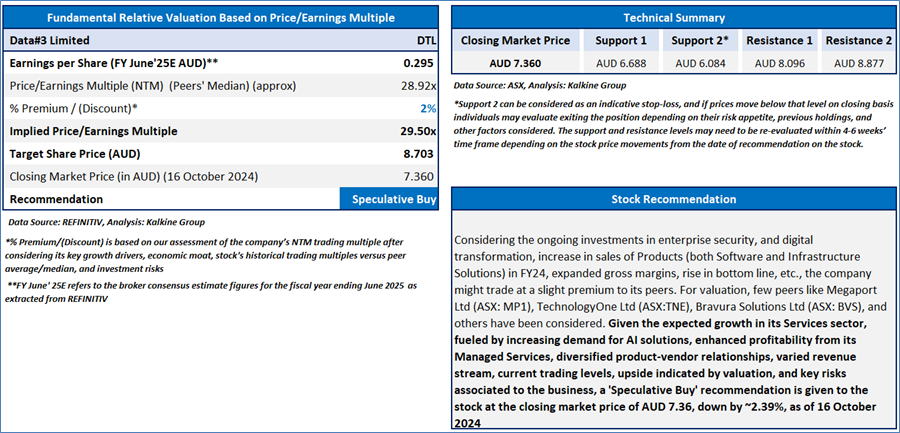Click the Stock Recommendation header bar
900x433 pixels.
(x=674, y=199)
